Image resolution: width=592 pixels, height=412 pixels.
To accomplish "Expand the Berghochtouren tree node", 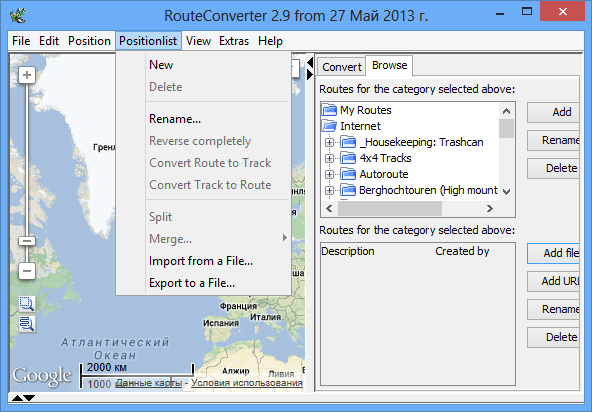I will click(x=329, y=190).
